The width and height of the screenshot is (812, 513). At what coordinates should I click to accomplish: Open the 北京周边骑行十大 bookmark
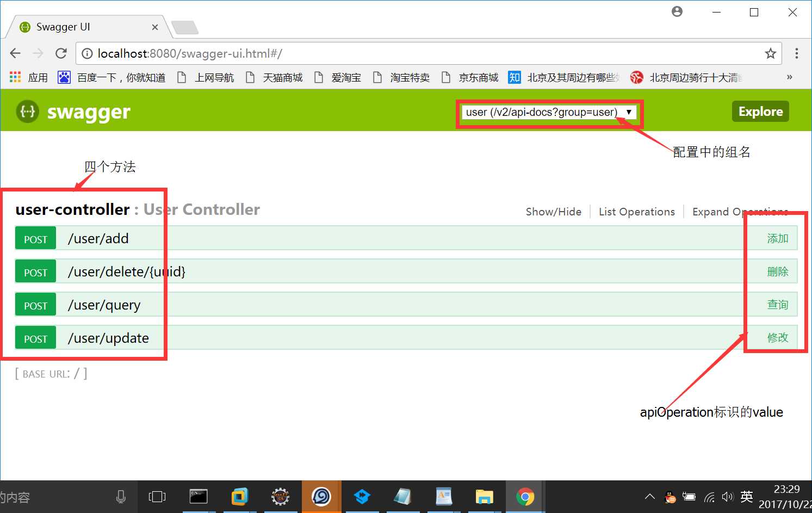coord(686,77)
